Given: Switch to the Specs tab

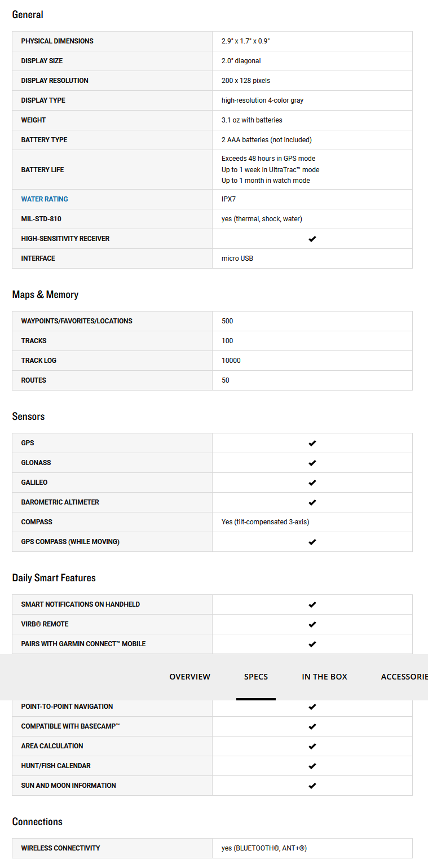Looking at the screenshot, I should click(256, 677).
